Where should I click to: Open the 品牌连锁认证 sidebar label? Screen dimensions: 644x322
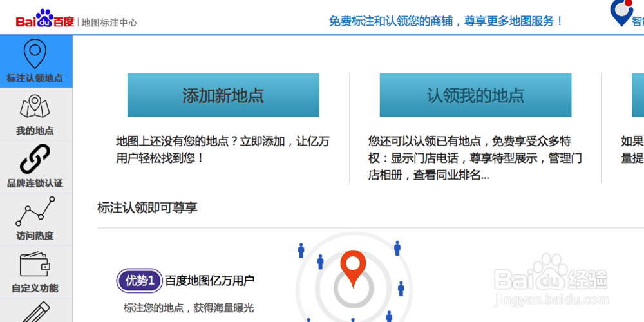(x=35, y=184)
